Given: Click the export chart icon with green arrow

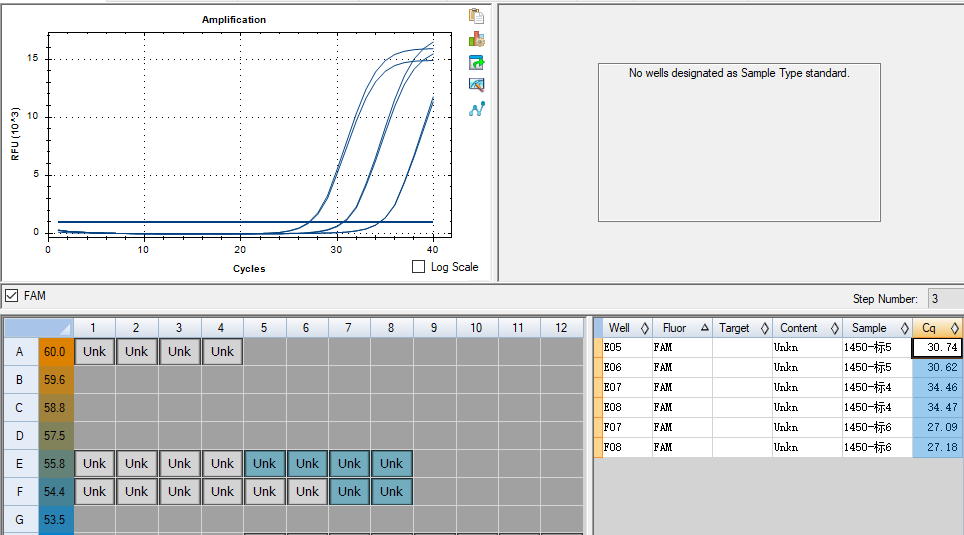Looking at the screenshot, I should 476,62.
